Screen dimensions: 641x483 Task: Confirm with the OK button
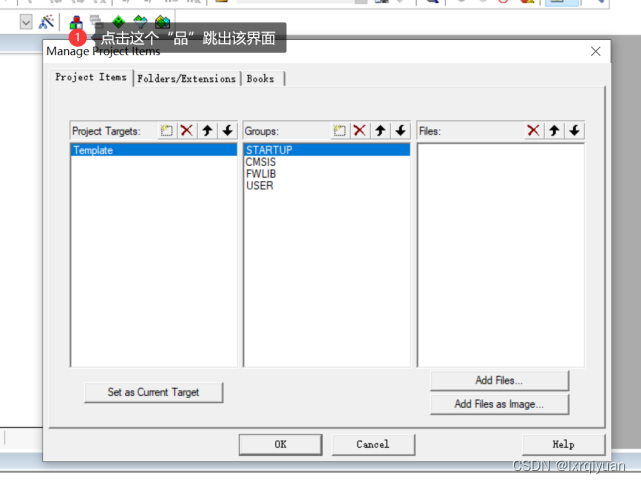[x=280, y=445]
